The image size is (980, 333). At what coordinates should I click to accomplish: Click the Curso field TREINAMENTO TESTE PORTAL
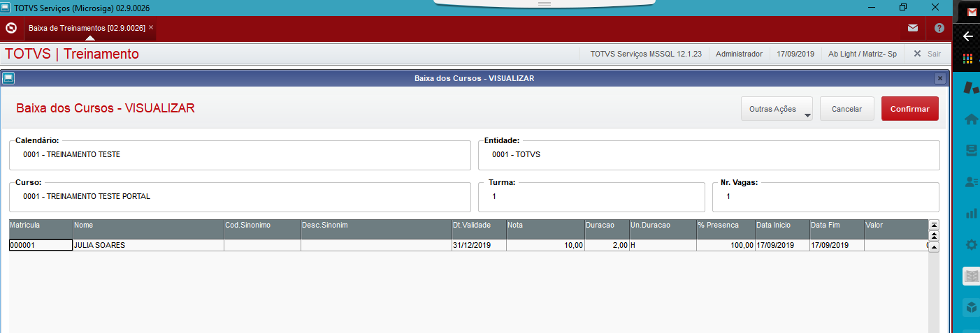point(240,197)
